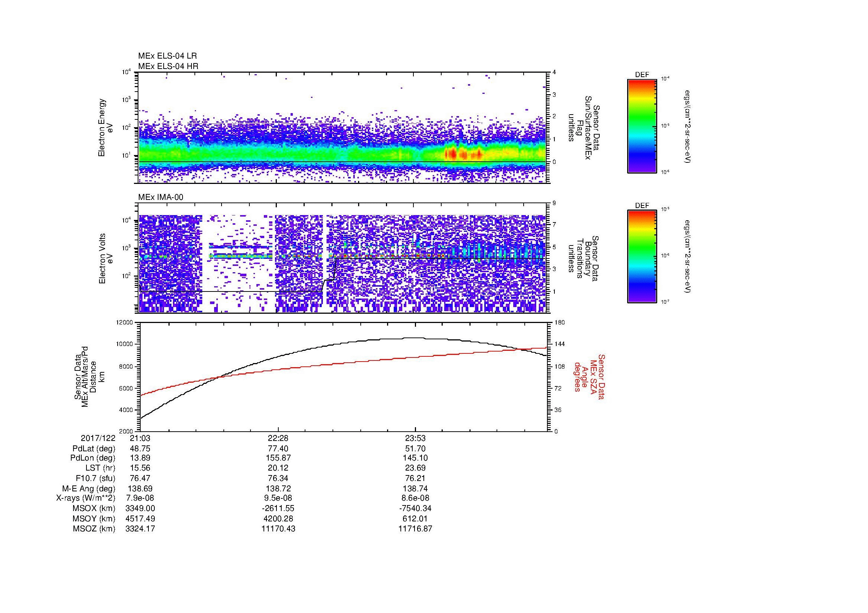868x613 pixels.
Task: Click the MSOY value 612.01
Action: [415, 518]
